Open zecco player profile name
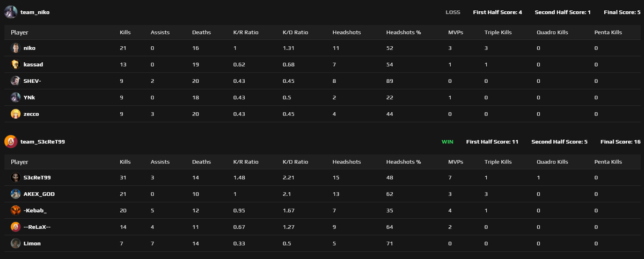Screen dimensions: 644x259 coord(31,114)
